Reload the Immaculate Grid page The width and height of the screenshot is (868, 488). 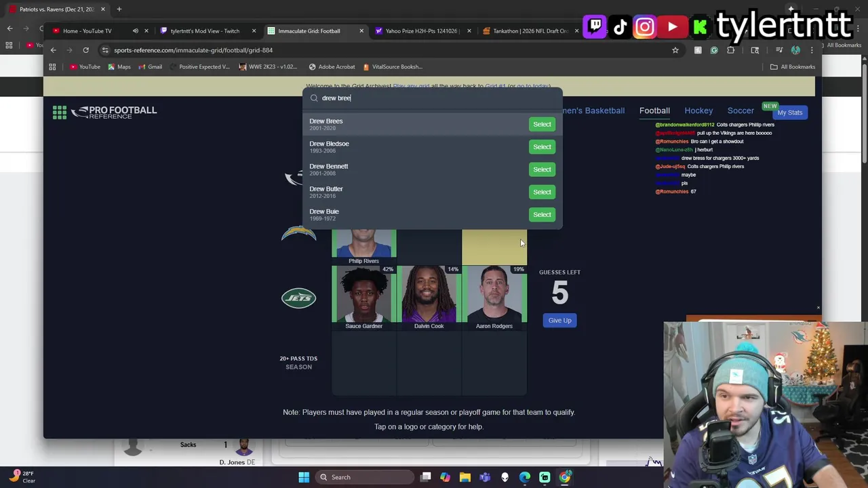[85, 50]
